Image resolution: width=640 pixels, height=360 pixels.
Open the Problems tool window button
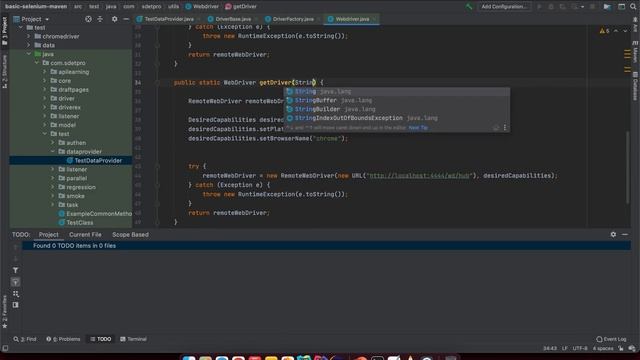coord(63,339)
